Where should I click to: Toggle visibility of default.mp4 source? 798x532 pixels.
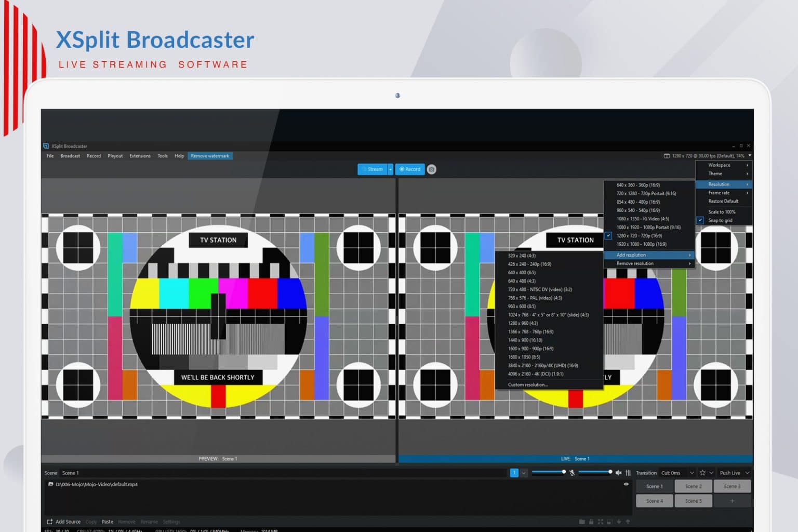(x=626, y=484)
